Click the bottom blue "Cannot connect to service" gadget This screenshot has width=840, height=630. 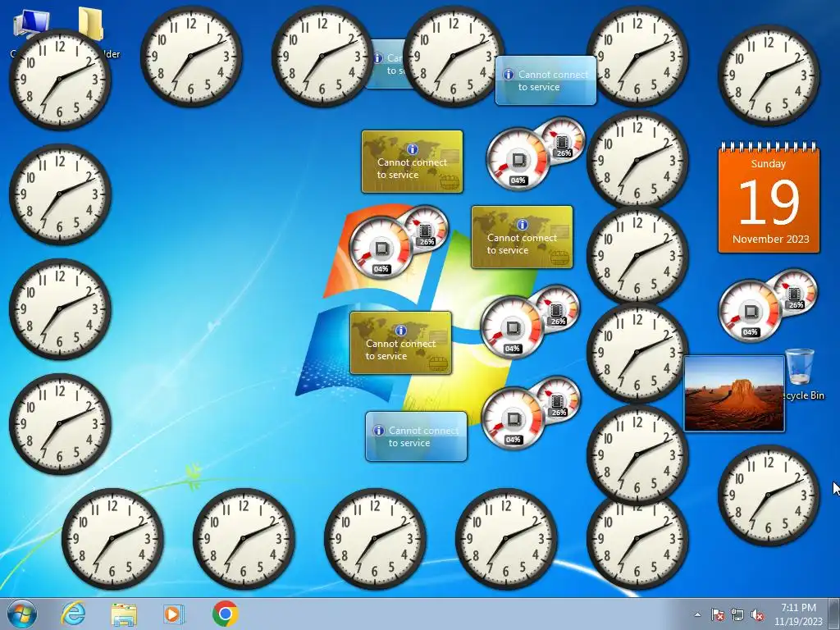coord(416,436)
